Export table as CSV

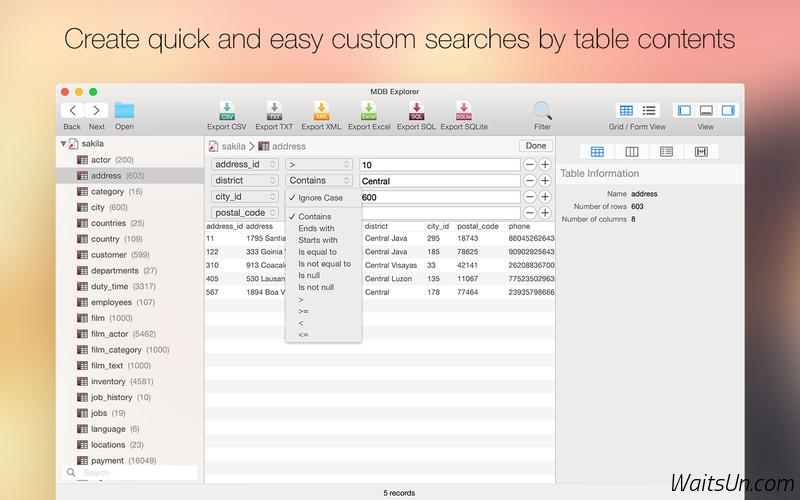(227, 111)
